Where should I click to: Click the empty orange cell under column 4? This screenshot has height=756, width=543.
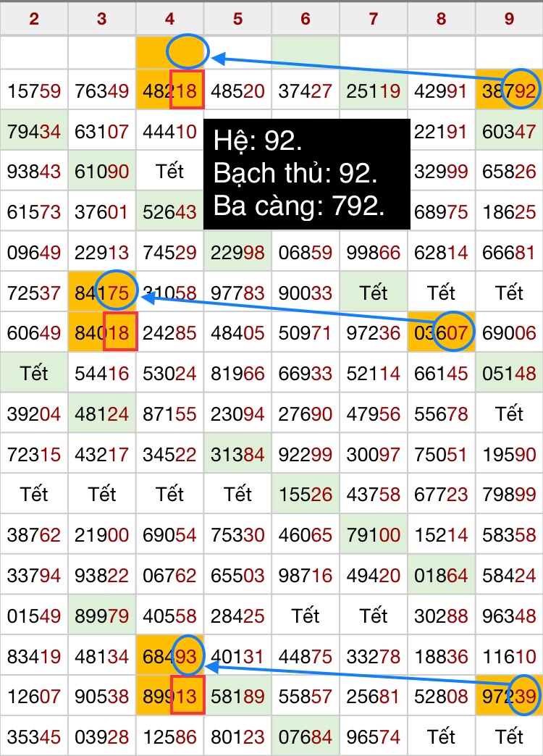pos(169,52)
